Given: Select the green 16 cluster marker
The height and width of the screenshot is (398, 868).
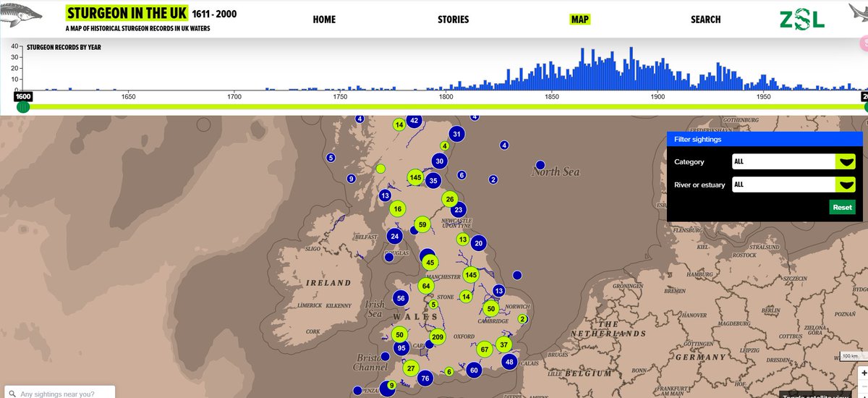Looking at the screenshot, I should click(397, 209).
